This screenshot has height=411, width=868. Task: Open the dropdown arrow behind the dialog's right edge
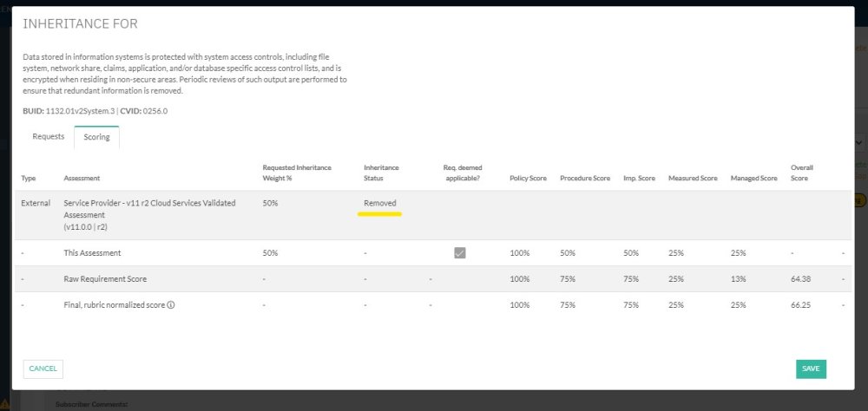(x=860, y=142)
